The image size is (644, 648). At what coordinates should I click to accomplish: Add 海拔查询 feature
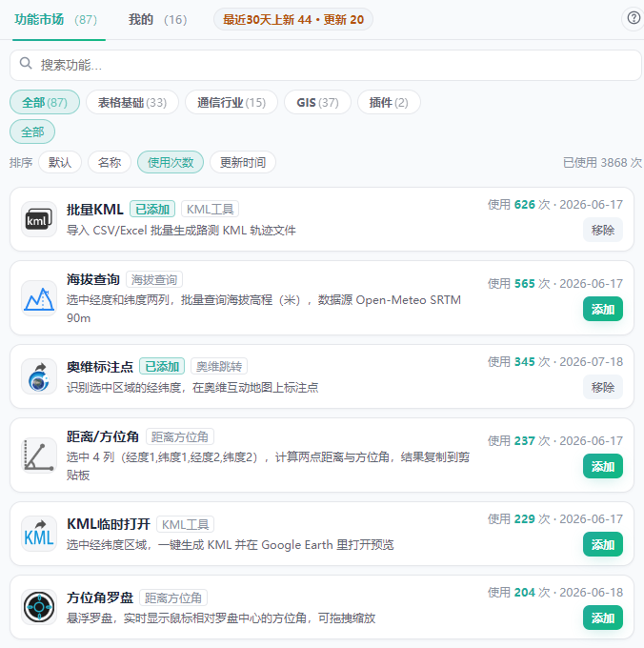603,309
